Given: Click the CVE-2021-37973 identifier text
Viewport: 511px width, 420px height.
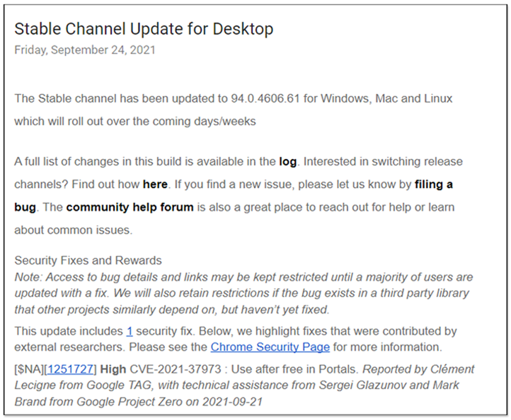Looking at the screenshot, I should pyautogui.click(x=176, y=369).
